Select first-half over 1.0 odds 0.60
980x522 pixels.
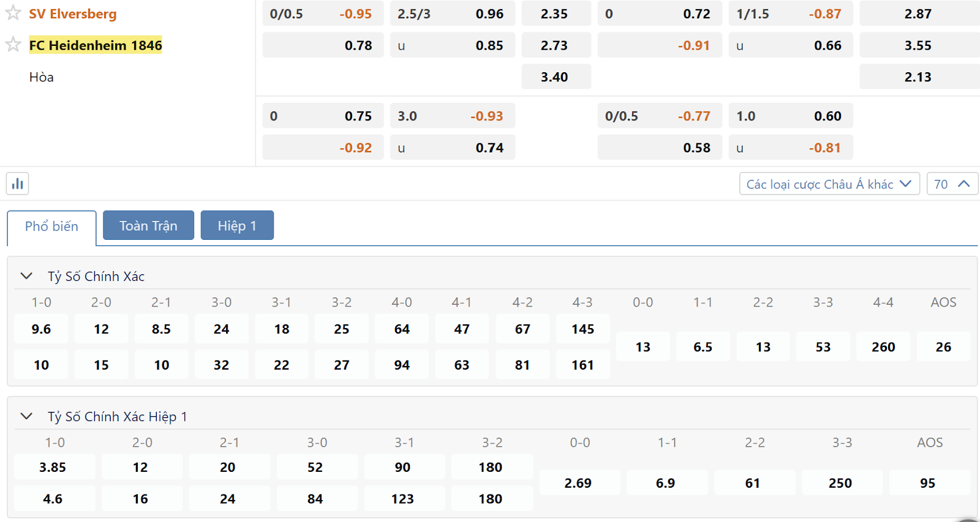pos(791,116)
